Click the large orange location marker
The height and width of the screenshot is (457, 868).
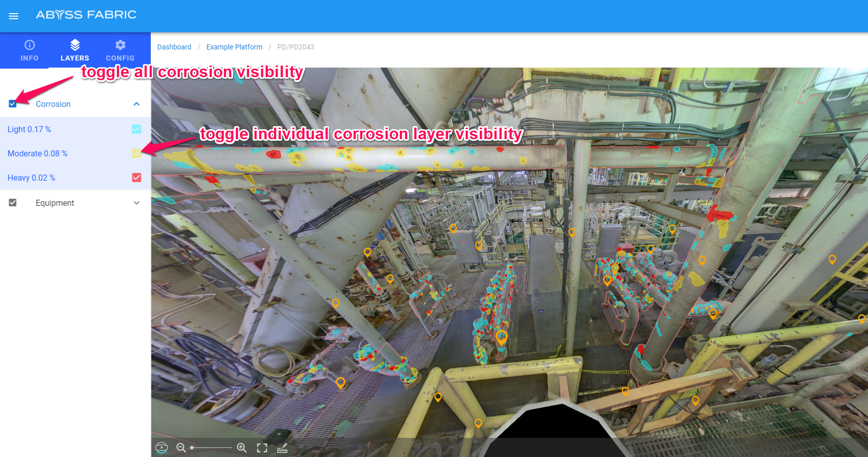coord(501,336)
